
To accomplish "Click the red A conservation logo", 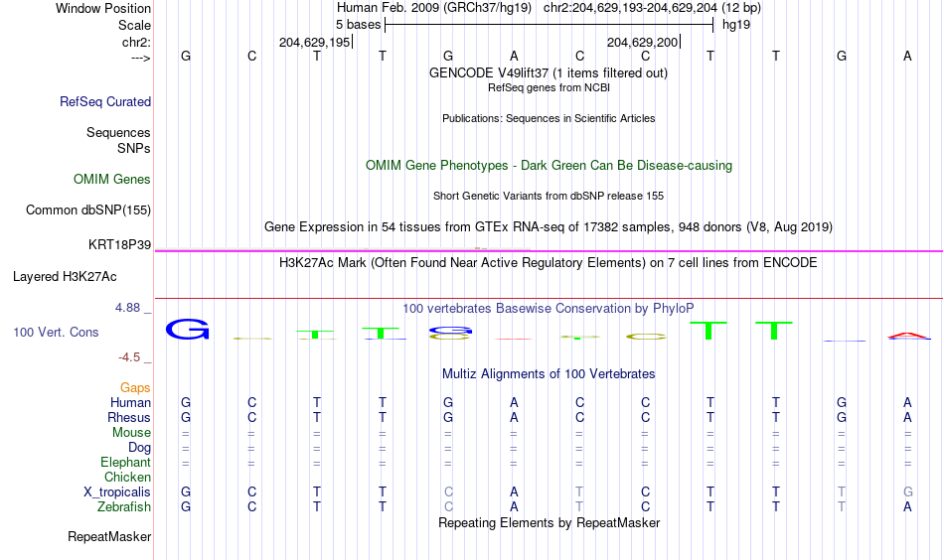I will click(x=908, y=336).
